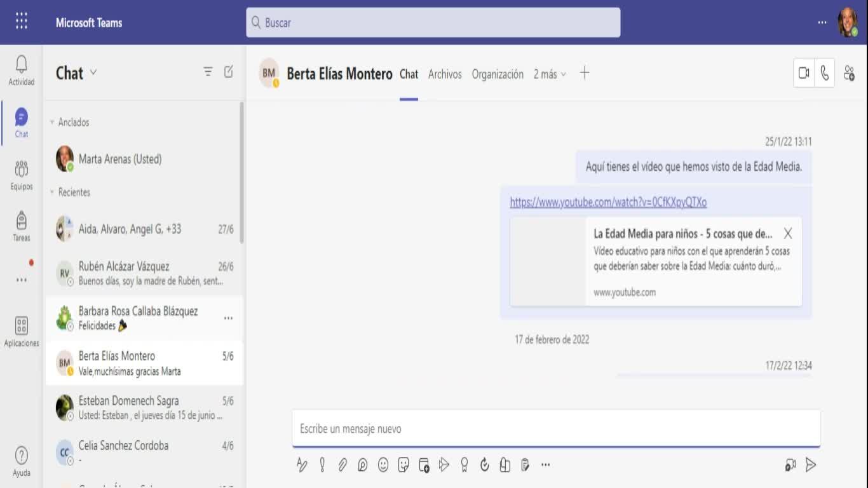Open settings and more ellipsis in the title bar
Viewport: 868px width, 488px height.
822,22
